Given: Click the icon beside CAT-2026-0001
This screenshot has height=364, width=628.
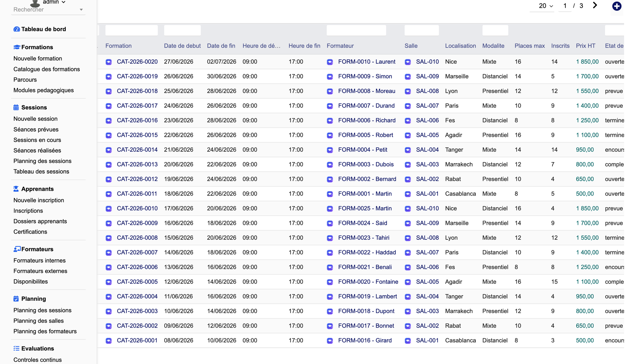Looking at the screenshot, I should tap(109, 340).
